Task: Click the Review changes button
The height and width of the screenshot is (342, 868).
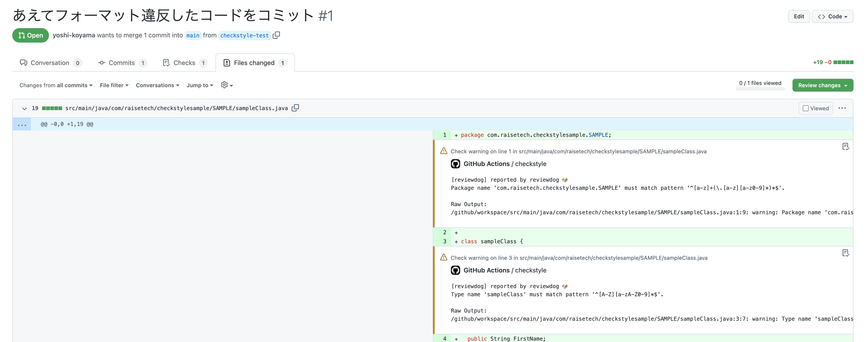Action: [x=823, y=85]
